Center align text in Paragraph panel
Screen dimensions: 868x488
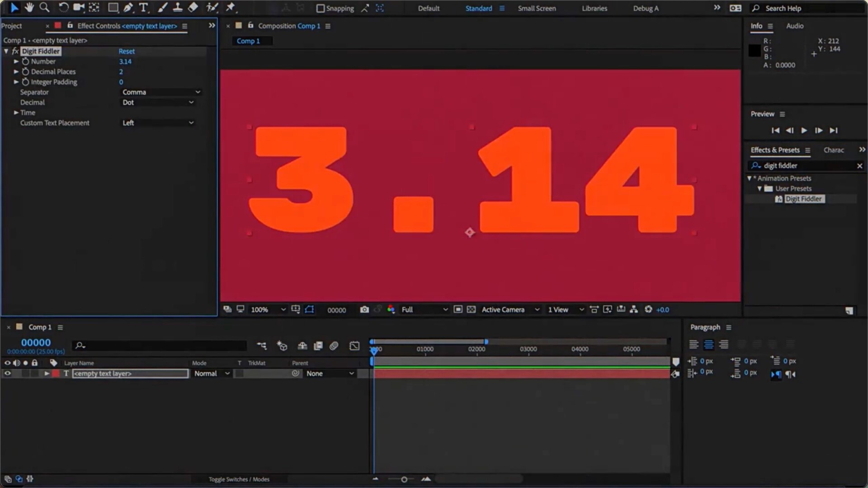[708, 345]
